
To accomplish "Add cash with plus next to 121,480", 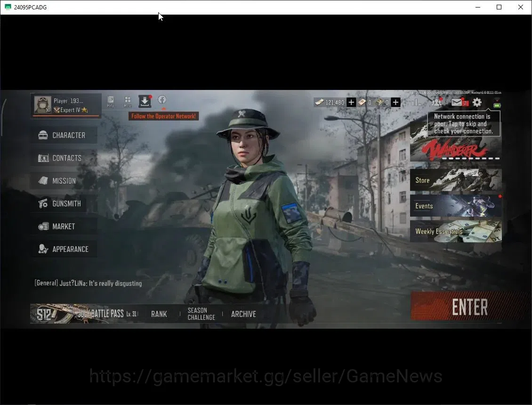I will point(351,102).
